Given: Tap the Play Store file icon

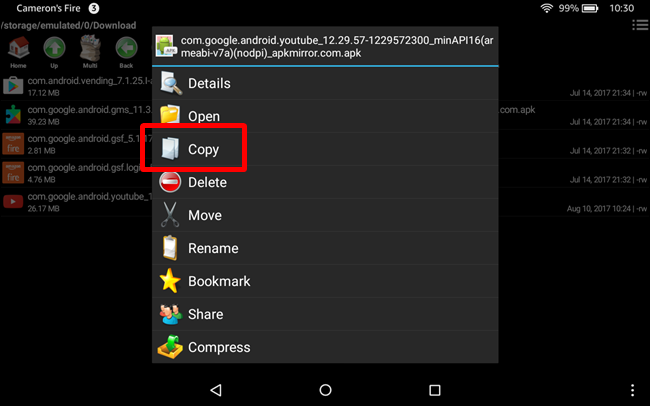Looking at the screenshot, I should tap(13, 86).
